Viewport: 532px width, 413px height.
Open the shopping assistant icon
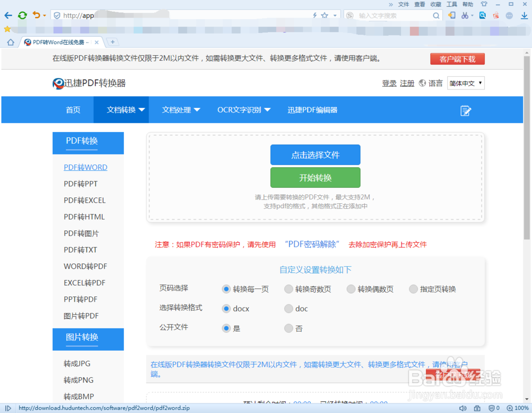click(x=495, y=15)
